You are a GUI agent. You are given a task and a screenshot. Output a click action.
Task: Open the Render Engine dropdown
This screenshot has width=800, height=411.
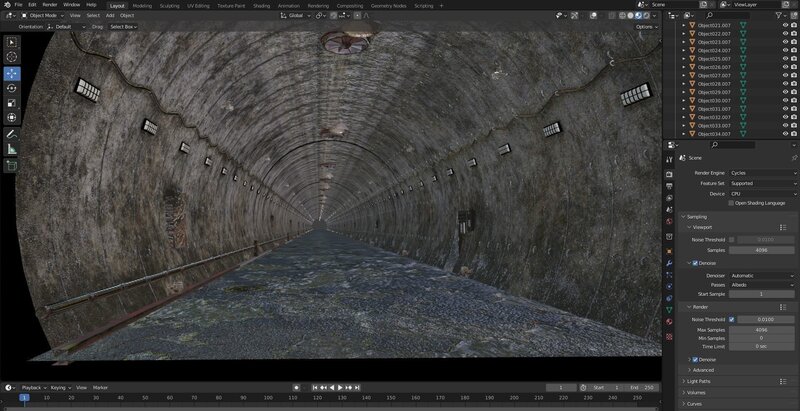tap(760, 173)
